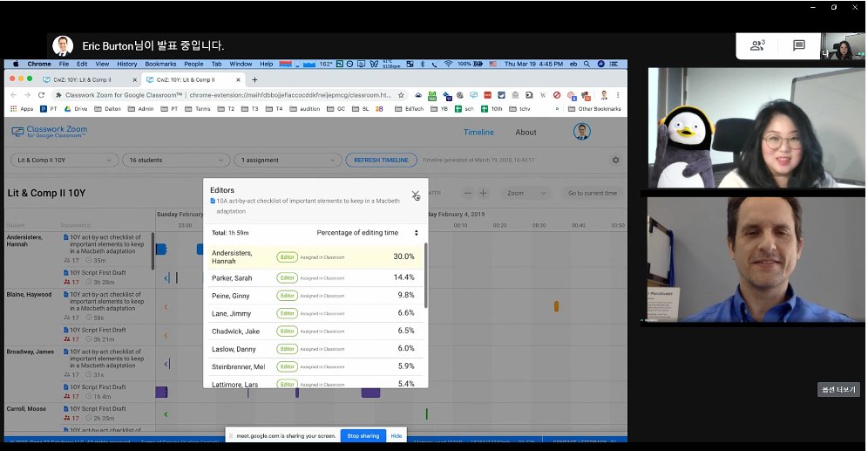
Task: Click the Stop sharing button
Action: pyautogui.click(x=363, y=436)
